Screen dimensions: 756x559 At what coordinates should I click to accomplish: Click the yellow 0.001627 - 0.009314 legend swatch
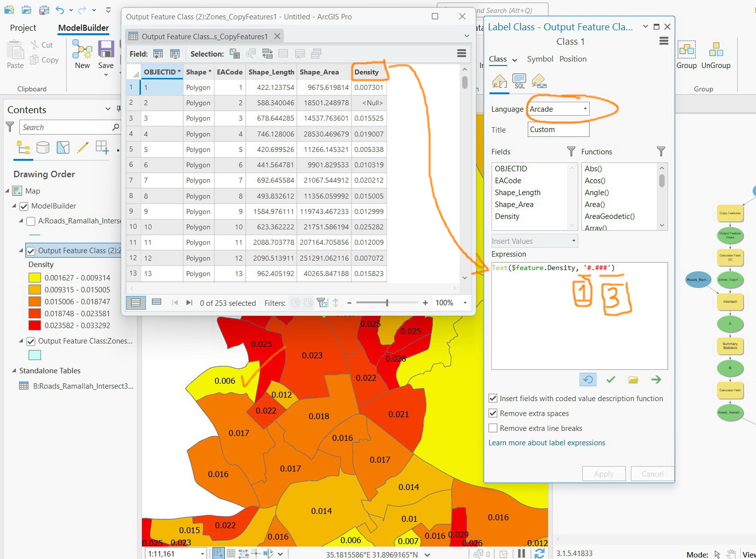point(35,278)
